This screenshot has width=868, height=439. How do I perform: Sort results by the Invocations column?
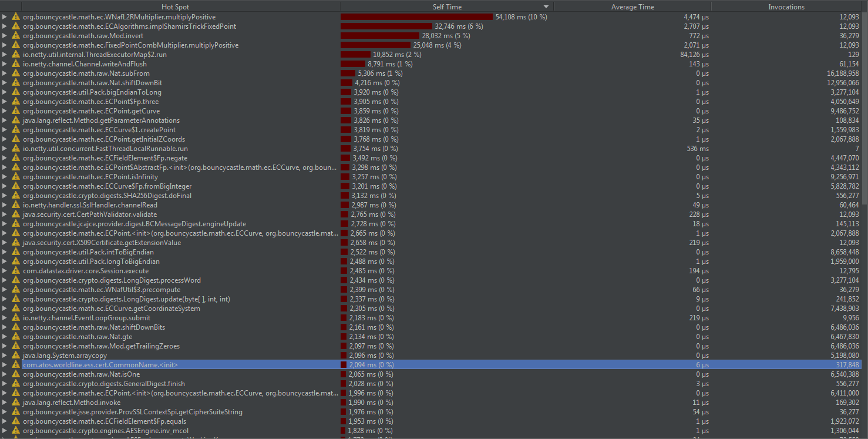click(786, 6)
